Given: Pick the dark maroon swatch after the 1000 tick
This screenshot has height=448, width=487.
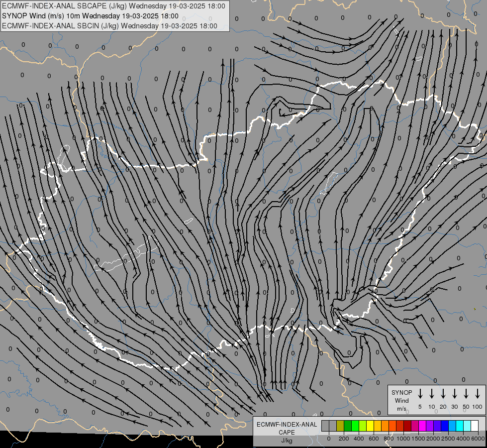Looking at the screenshot, I should click(407, 426).
